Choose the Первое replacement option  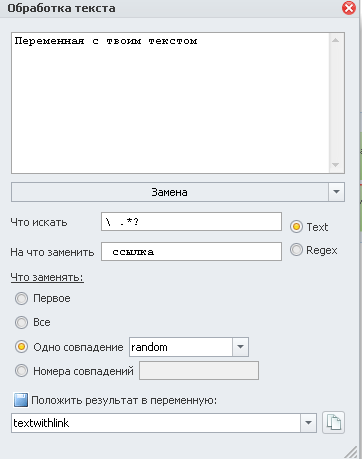22,298
